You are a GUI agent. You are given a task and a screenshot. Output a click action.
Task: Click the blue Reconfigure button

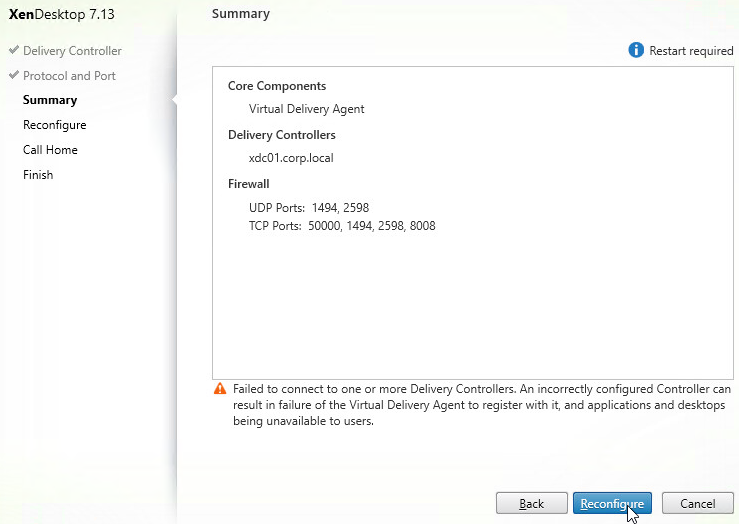coord(612,503)
